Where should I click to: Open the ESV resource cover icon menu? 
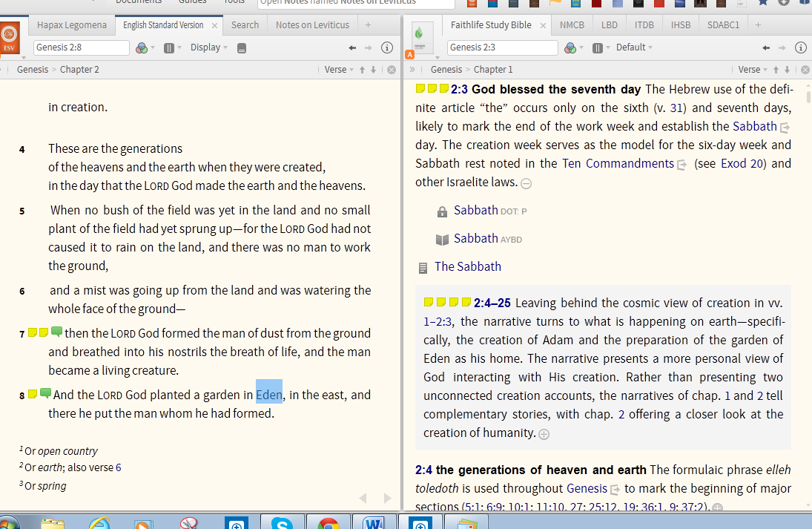pyautogui.click(x=10, y=39)
